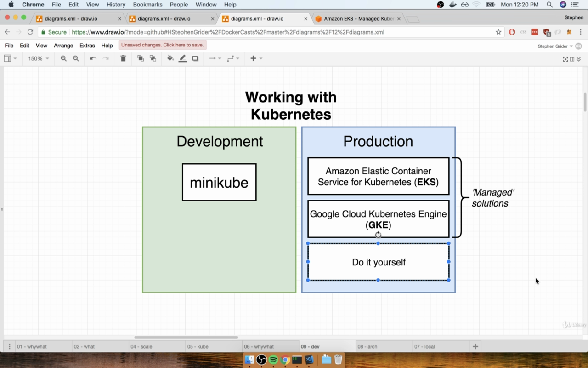Click the Zoom In magnifier icon
Viewport: 588px width, 368px height.
[x=63, y=58]
